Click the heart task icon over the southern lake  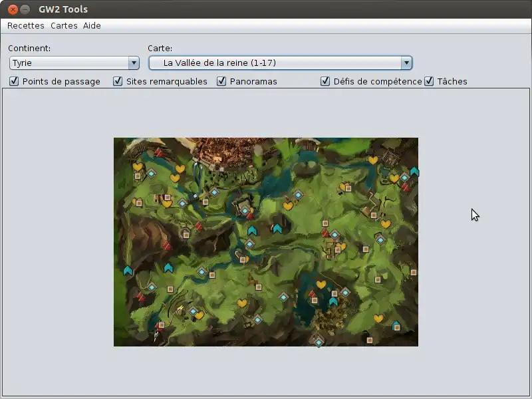tap(321, 285)
